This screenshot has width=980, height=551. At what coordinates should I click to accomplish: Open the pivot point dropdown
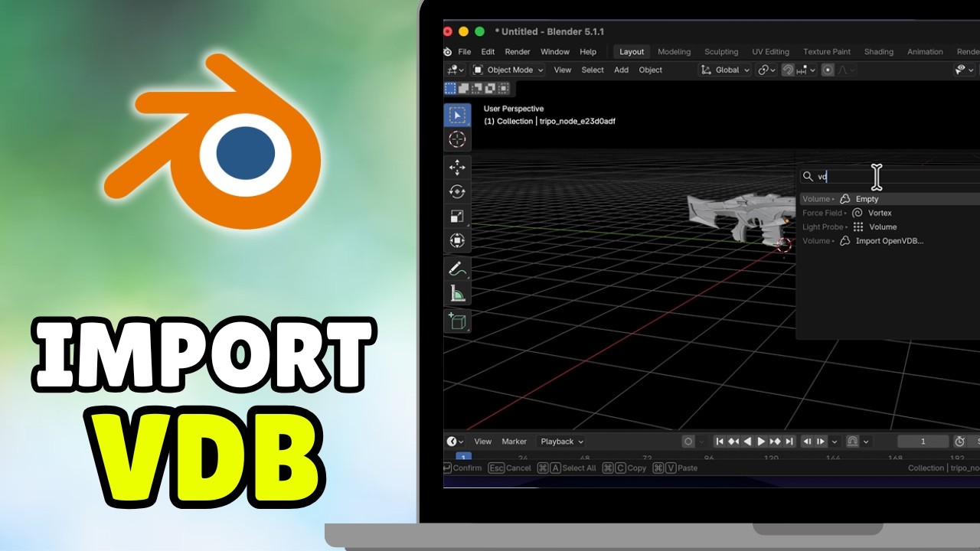766,70
